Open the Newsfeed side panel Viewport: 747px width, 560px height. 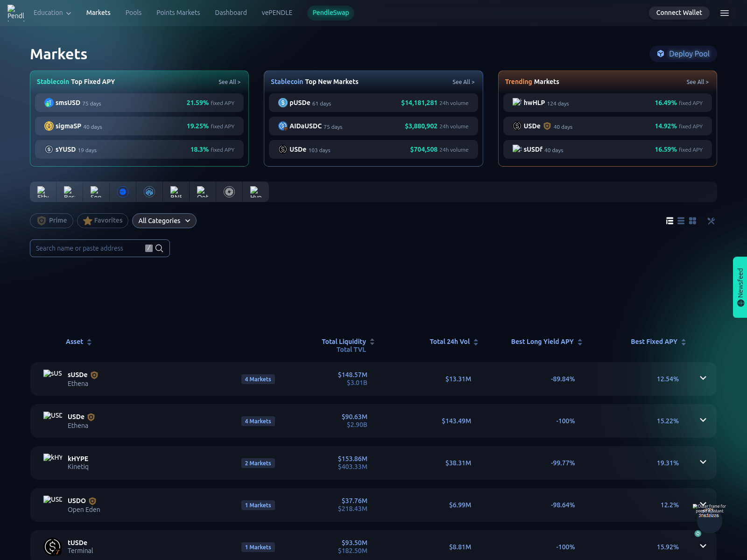coord(740,287)
